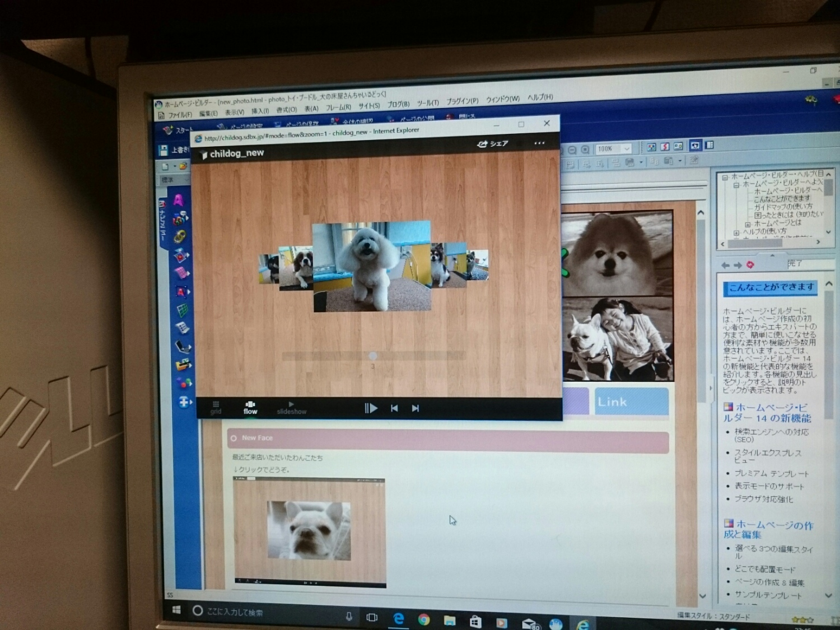This screenshot has width=840, height=630.
Task: Open スタイルエクスプレス ビュー help link
Action: [x=768, y=456]
